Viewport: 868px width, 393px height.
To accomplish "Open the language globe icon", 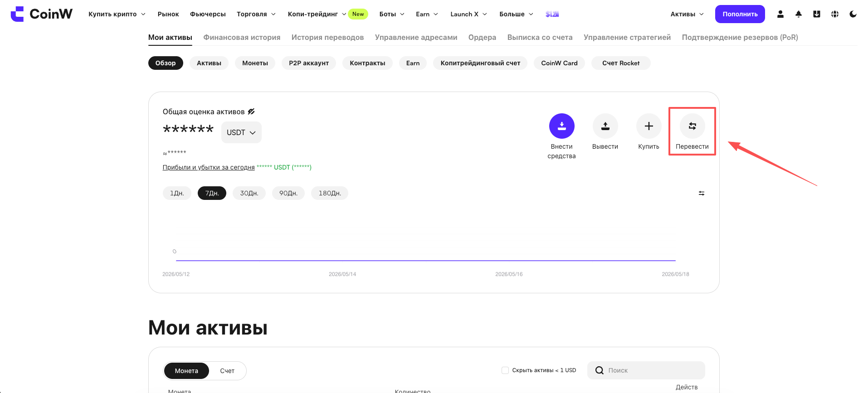I will click(x=834, y=14).
